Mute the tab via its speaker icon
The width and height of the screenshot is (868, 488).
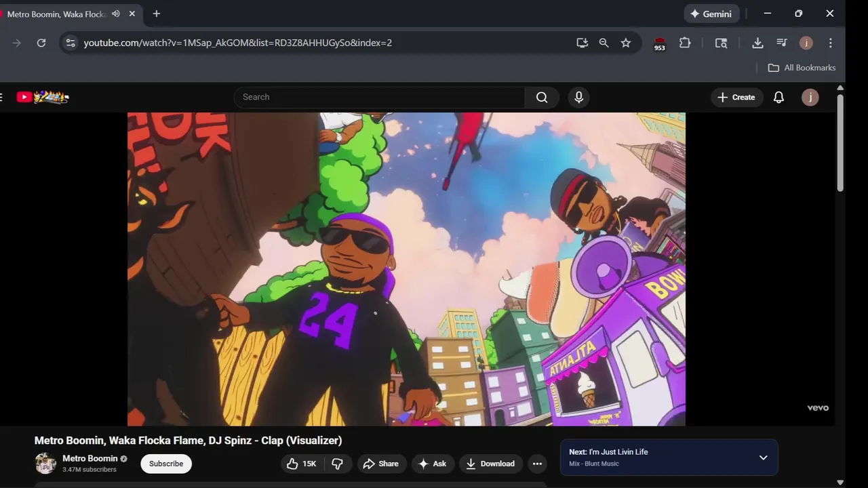[x=116, y=14]
